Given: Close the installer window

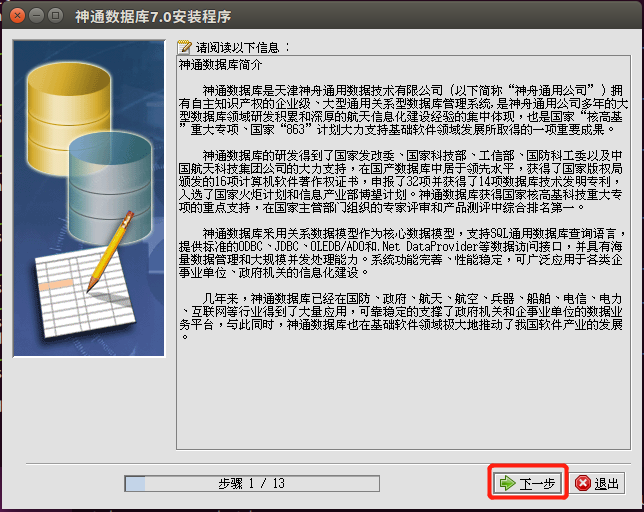Looking at the screenshot, I should pos(17,16).
